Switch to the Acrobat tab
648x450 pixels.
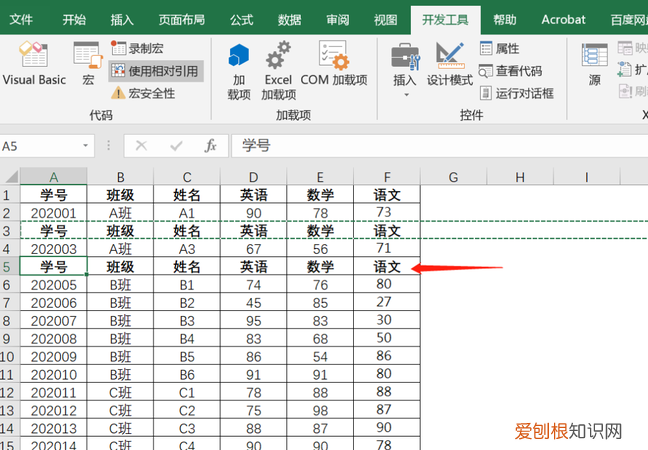[563, 19]
